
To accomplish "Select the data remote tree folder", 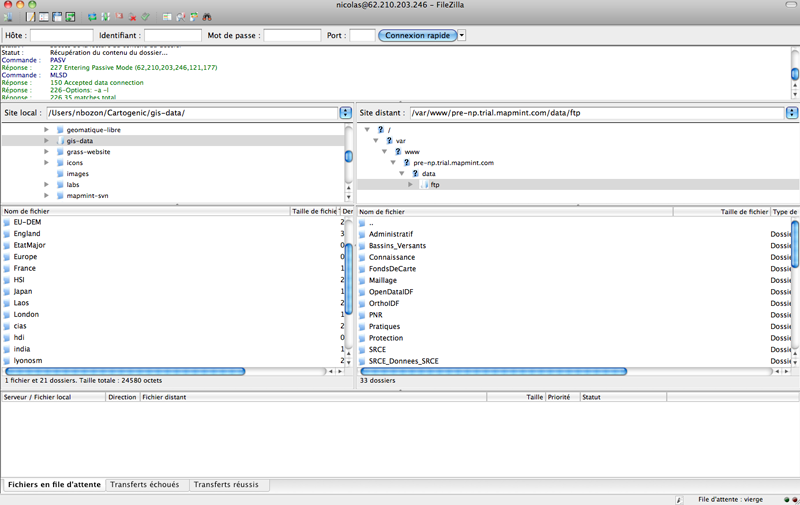I will [429, 174].
